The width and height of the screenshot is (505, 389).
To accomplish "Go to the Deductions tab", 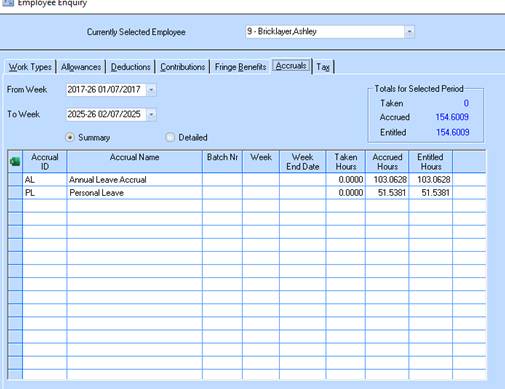I will click(x=130, y=67).
